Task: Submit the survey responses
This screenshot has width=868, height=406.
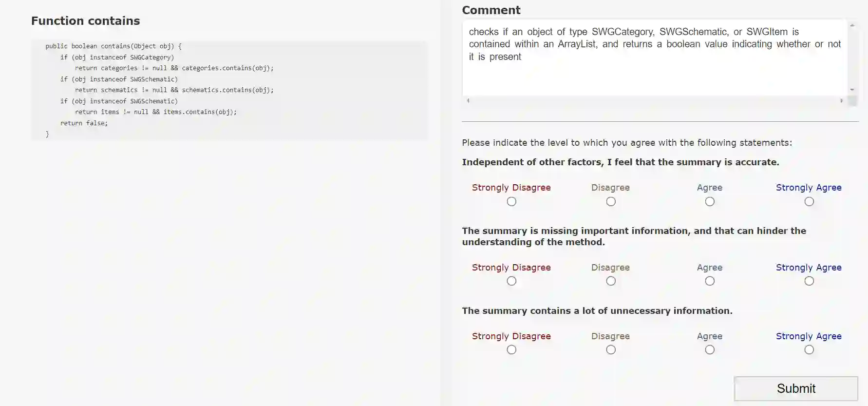Action: [x=796, y=388]
